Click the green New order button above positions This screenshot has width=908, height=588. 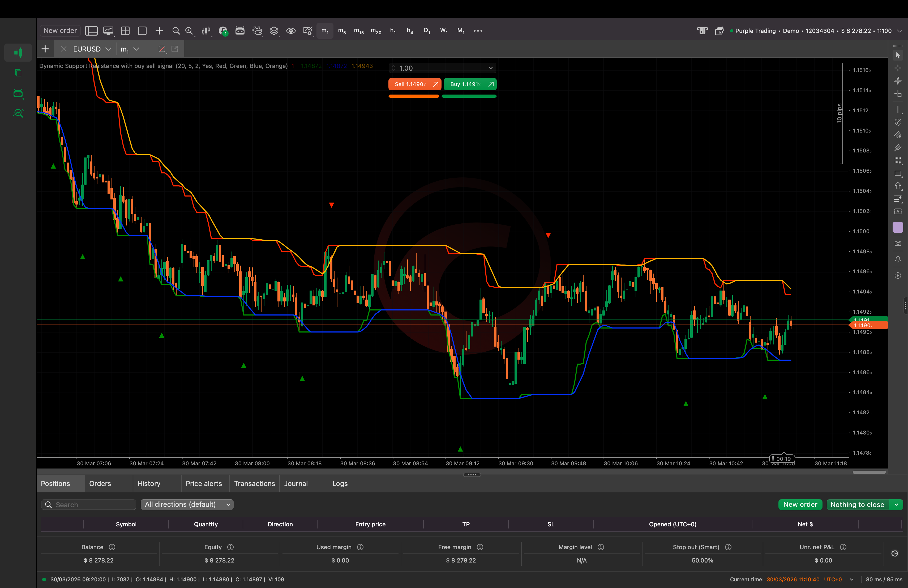[x=800, y=504]
